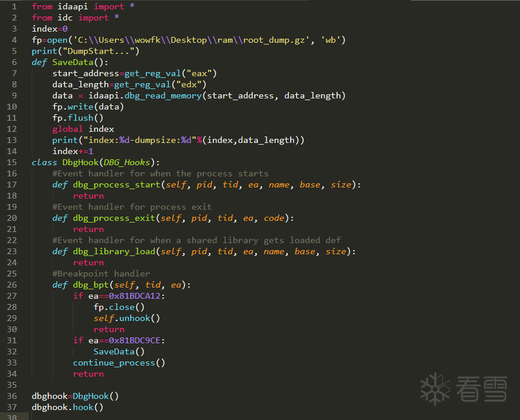The image size is (520, 420).
Task: Click comment 'Event handler for process exit'
Action: (x=132, y=207)
